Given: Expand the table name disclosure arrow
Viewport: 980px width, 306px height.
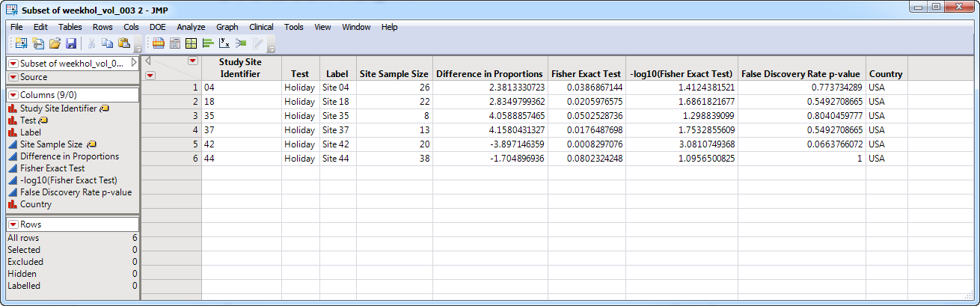Looking at the screenshot, I should click(x=134, y=63).
